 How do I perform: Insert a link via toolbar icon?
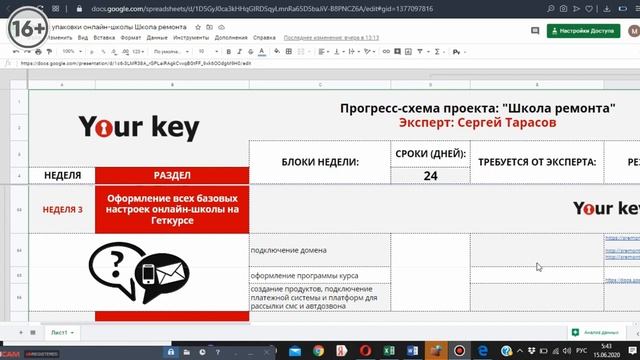(386, 51)
